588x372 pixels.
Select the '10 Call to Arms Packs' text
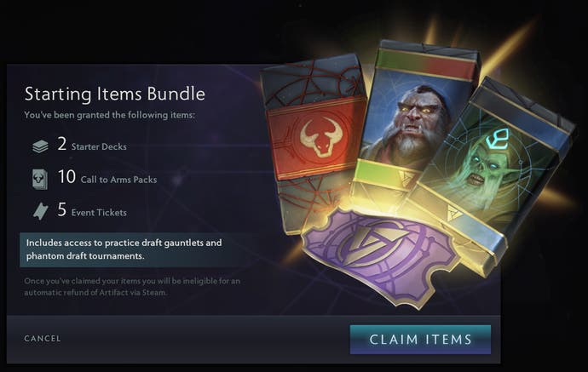107,177
